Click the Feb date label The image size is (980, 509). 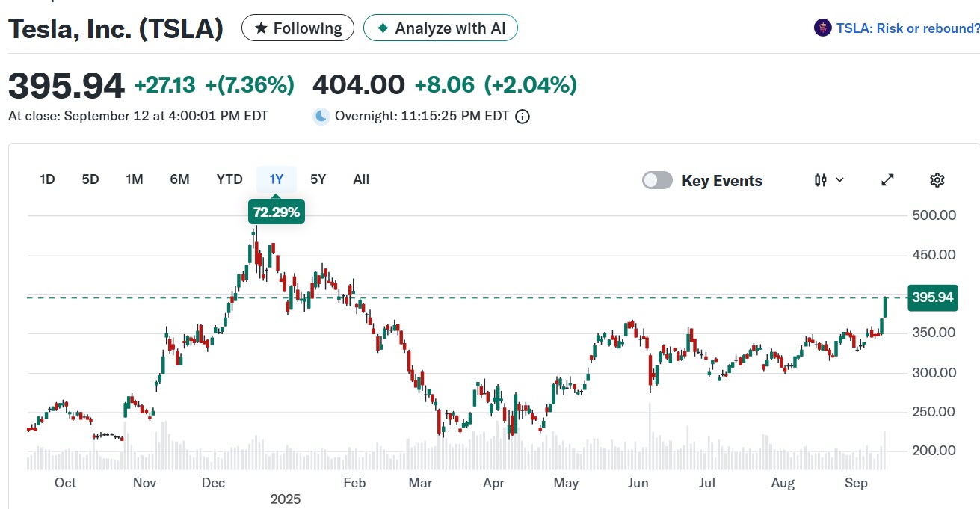[x=354, y=483]
